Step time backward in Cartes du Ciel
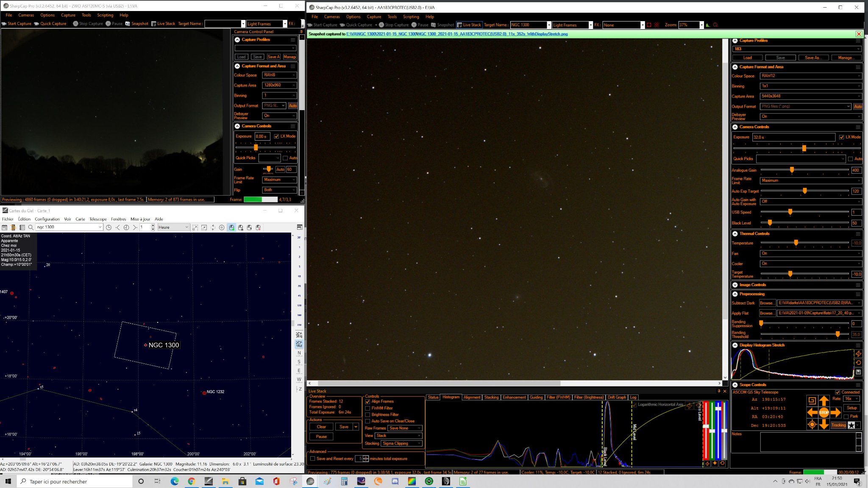The image size is (868, 488). pos(117,227)
